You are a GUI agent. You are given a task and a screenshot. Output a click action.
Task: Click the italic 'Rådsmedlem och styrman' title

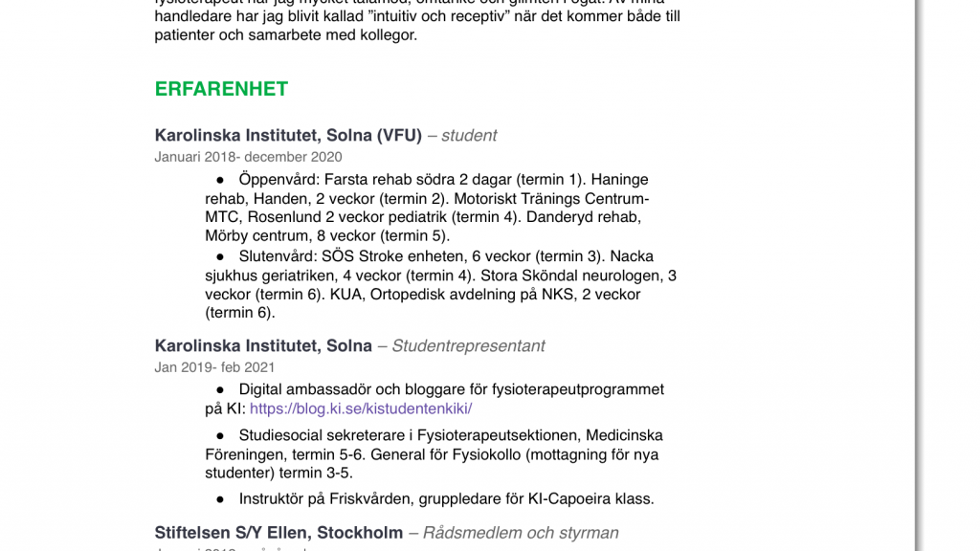click(x=521, y=533)
